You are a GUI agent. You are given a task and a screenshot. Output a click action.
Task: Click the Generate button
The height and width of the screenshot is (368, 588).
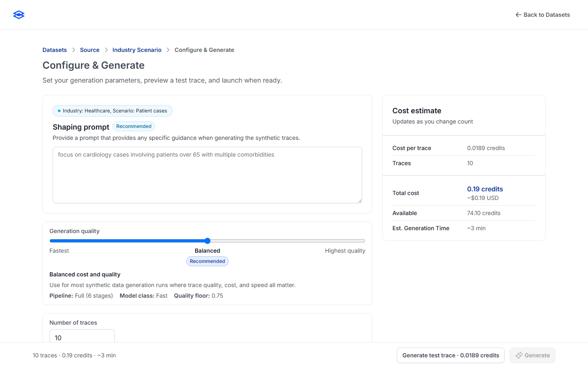pyautogui.click(x=532, y=355)
